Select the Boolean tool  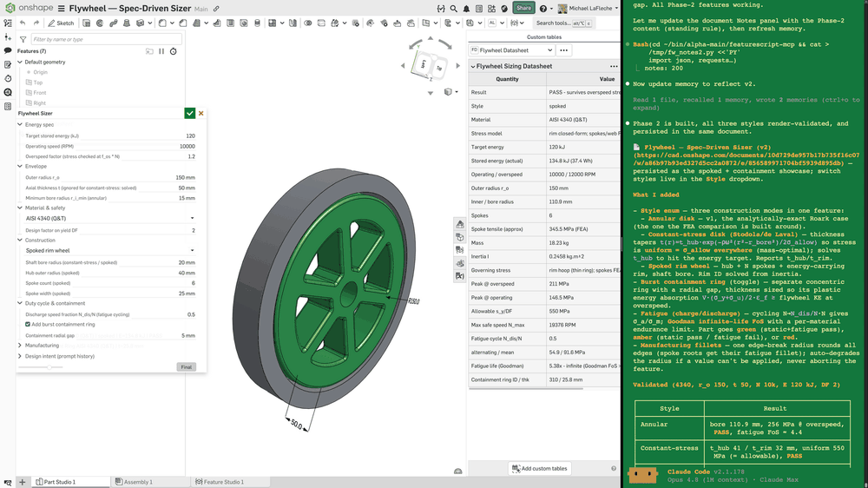(x=308, y=23)
